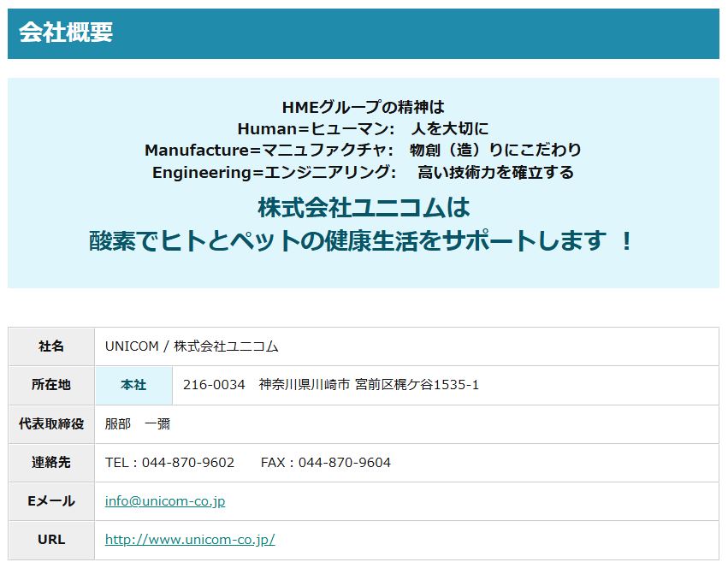The height and width of the screenshot is (568, 728).
Task: Select FAX：044-870-9604 text
Action: click(x=325, y=463)
